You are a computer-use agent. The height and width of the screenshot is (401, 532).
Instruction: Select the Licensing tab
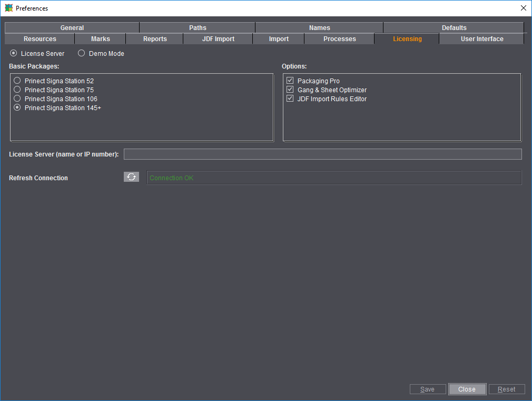(x=407, y=38)
